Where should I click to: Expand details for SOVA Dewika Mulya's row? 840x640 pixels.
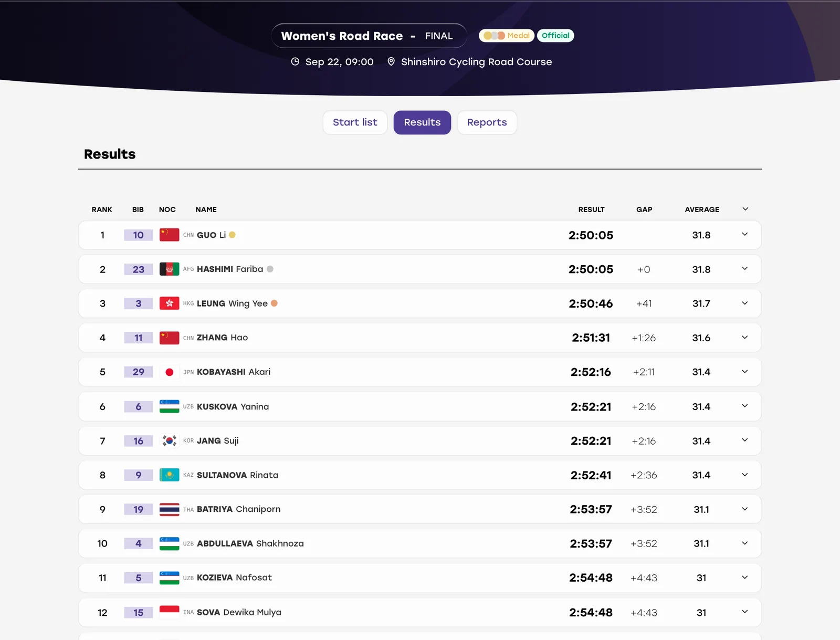click(744, 612)
